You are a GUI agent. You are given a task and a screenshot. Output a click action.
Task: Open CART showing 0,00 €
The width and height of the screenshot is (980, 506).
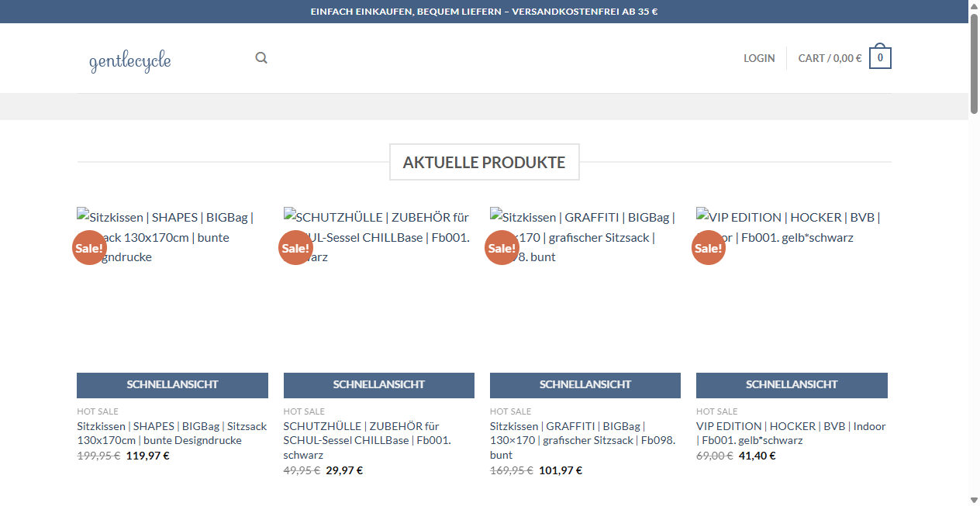coord(830,57)
